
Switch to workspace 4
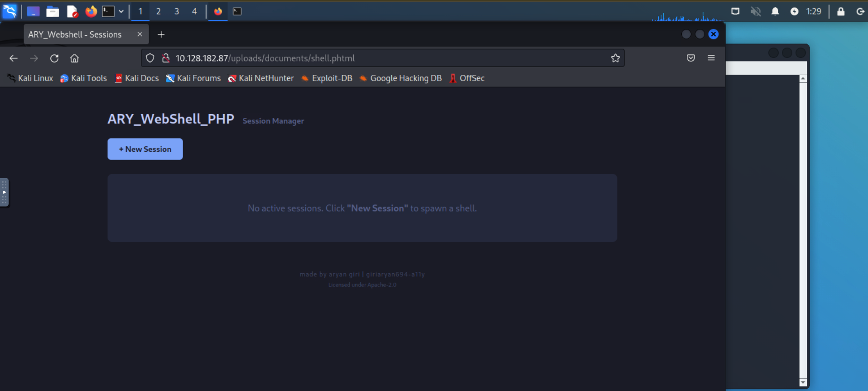tap(194, 12)
